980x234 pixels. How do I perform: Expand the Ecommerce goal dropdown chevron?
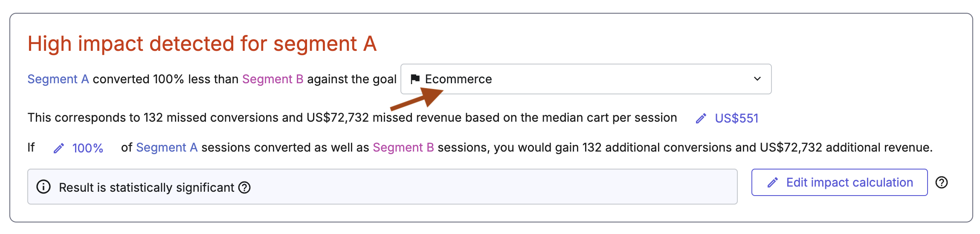[757, 79]
